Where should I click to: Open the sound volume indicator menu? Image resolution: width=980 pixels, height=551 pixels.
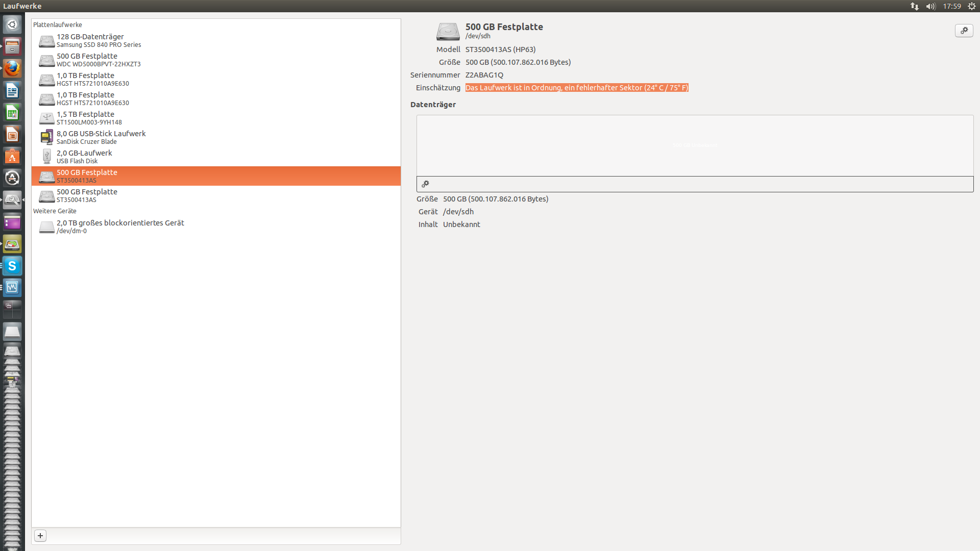(x=930, y=6)
